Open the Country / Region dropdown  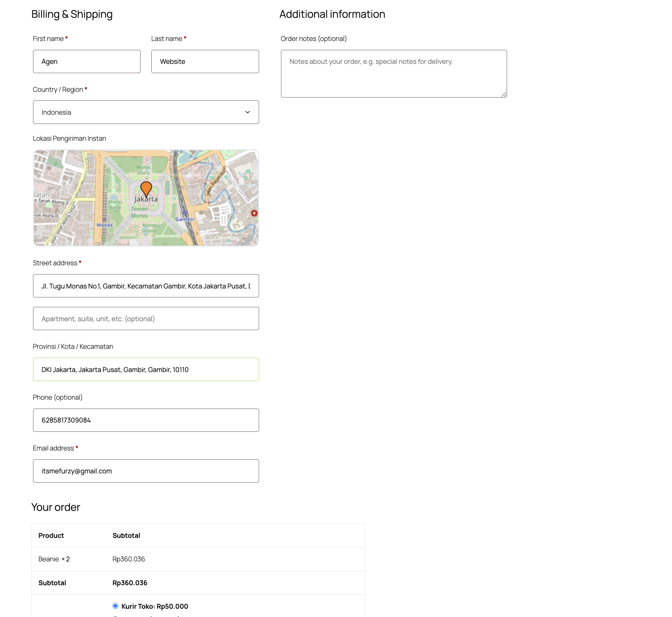pos(146,112)
